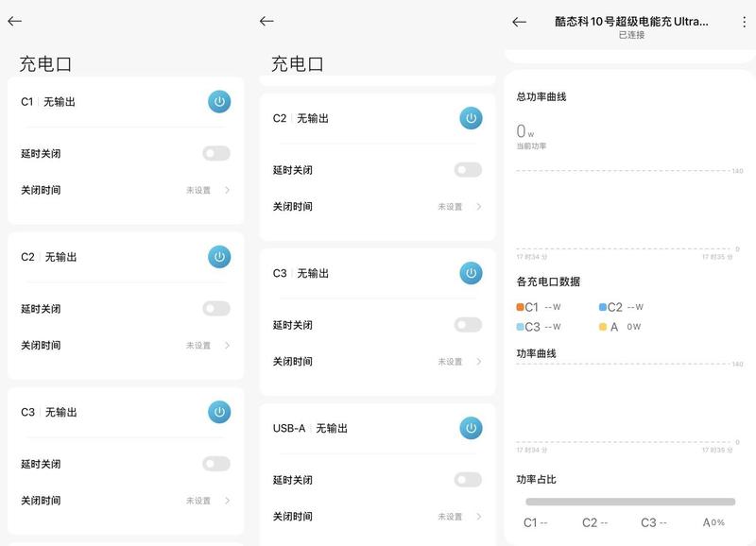Select yellow A port legend swatch
The height and width of the screenshot is (546, 756).
point(603,327)
